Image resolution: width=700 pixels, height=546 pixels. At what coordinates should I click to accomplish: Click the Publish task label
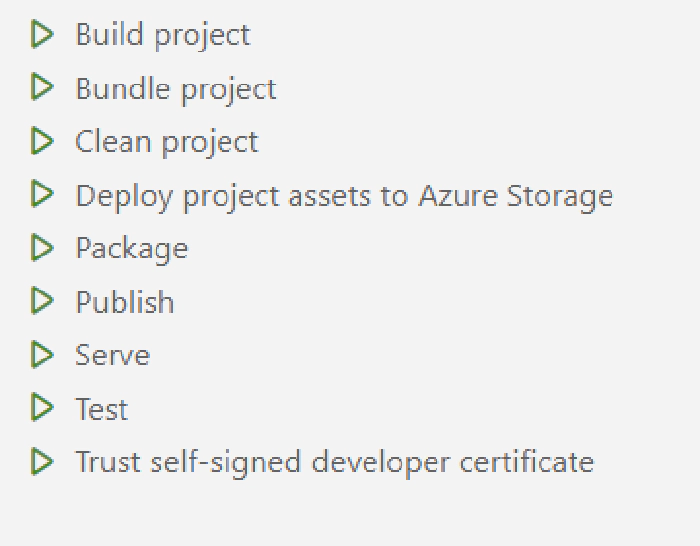(x=125, y=302)
